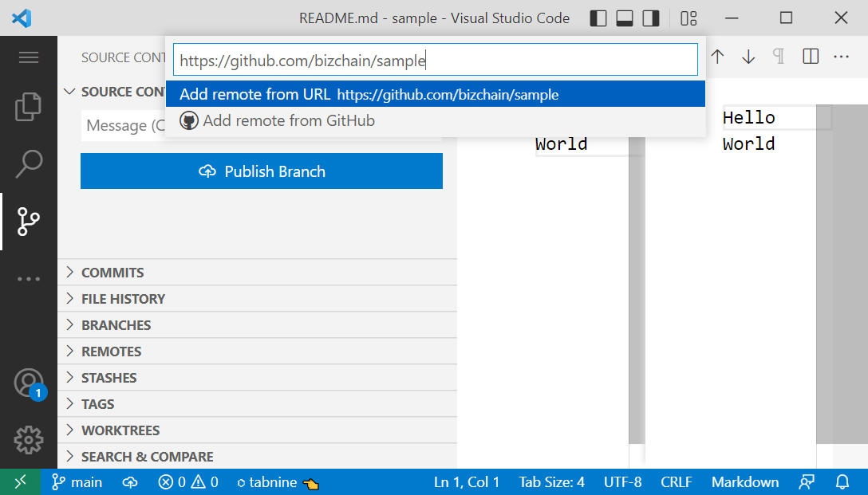
Task: Open notifications via the bell icon
Action: tap(842, 481)
